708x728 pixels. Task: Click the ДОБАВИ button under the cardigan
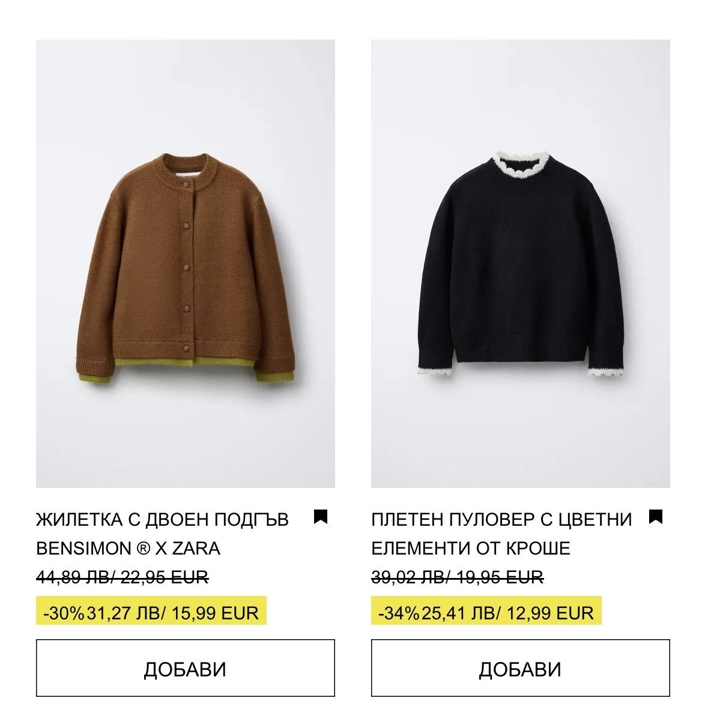pos(186,668)
